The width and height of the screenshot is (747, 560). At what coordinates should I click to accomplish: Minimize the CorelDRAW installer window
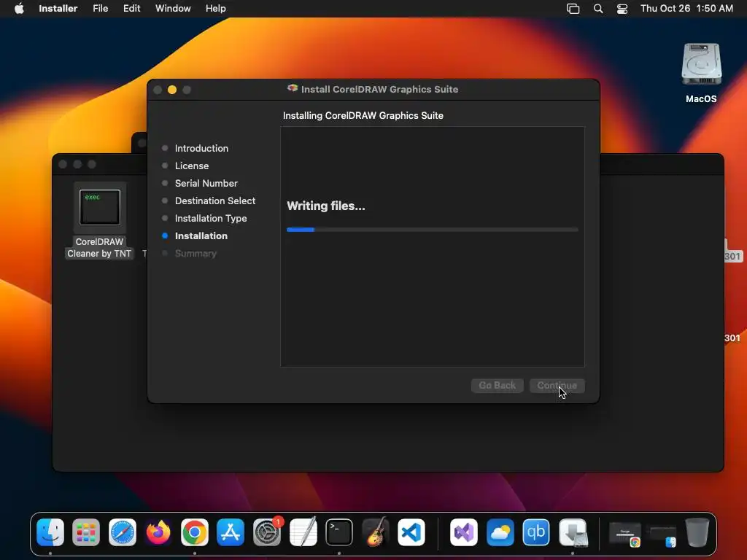[x=172, y=90]
